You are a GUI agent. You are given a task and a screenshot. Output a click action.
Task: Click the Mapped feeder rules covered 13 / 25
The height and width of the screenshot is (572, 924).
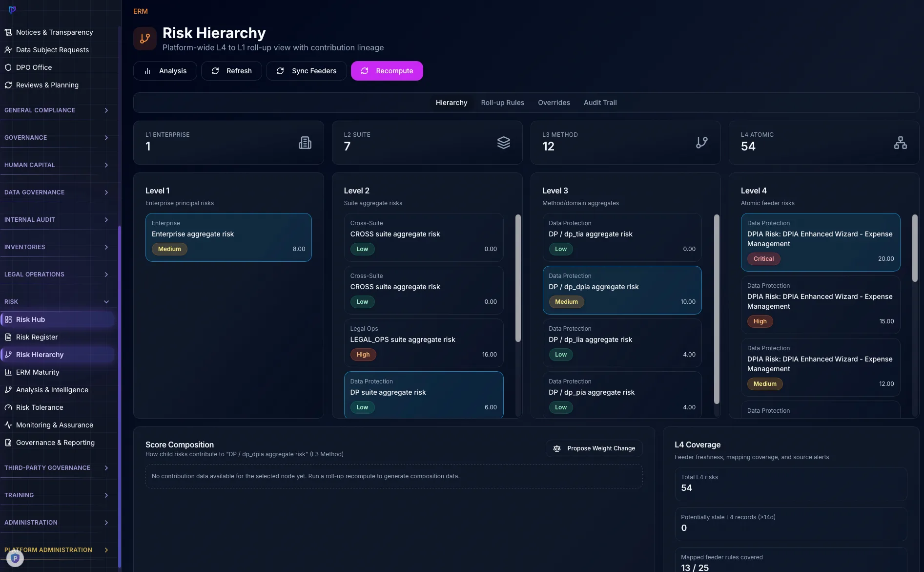695,568
